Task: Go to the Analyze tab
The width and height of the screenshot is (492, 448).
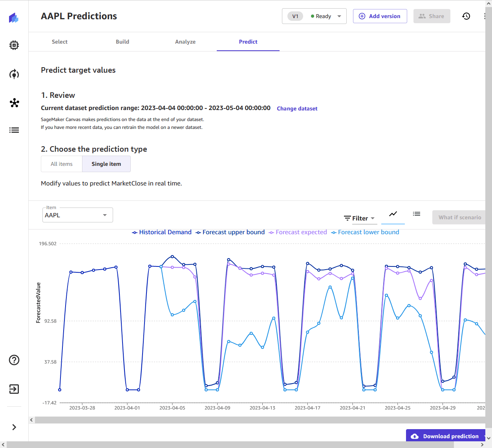Action: [x=185, y=42]
